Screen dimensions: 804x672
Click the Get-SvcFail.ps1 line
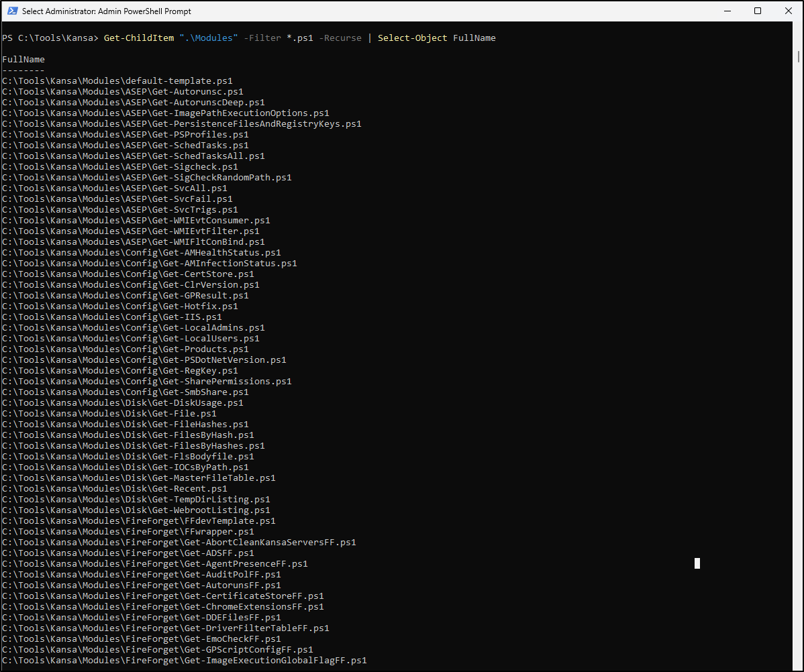(117, 199)
